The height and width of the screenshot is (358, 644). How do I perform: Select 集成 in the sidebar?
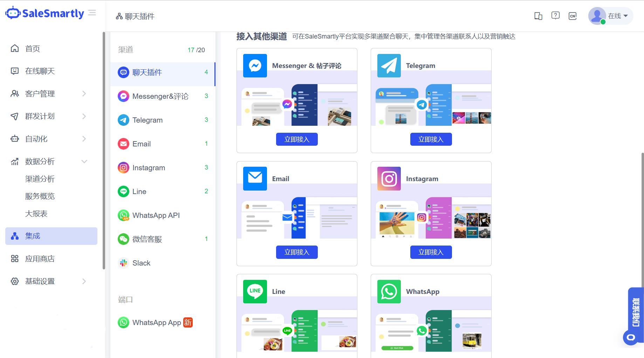[x=51, y=236]
